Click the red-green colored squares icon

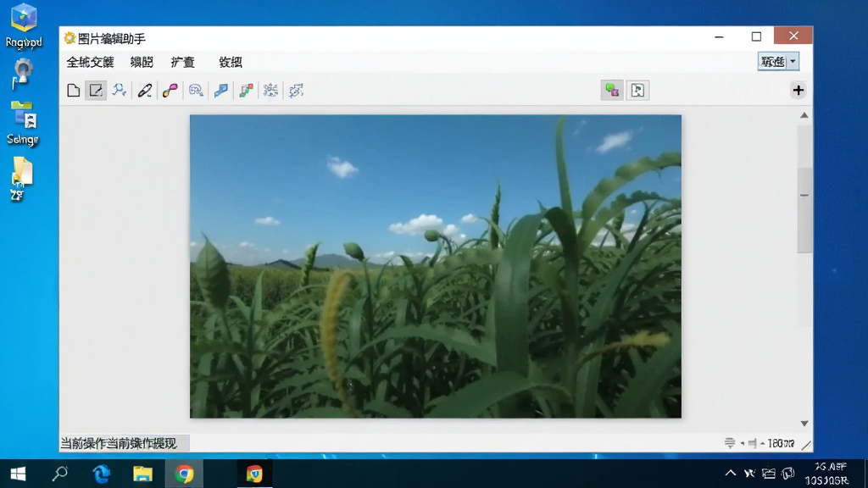click(246, 90)
